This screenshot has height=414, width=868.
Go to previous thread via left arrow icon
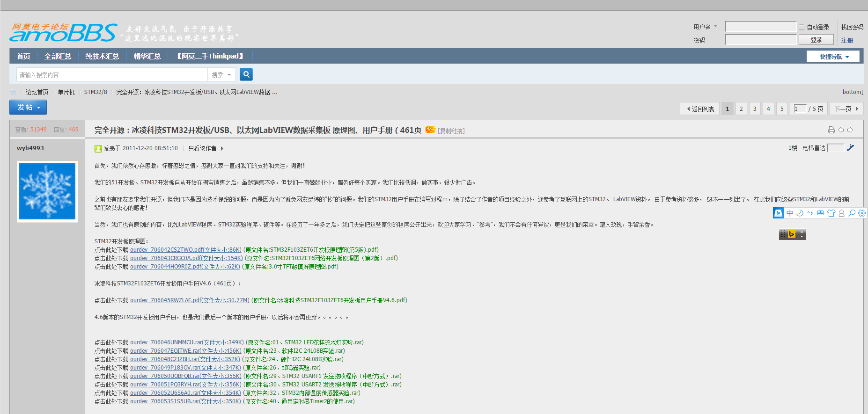[x=841, y=130]
